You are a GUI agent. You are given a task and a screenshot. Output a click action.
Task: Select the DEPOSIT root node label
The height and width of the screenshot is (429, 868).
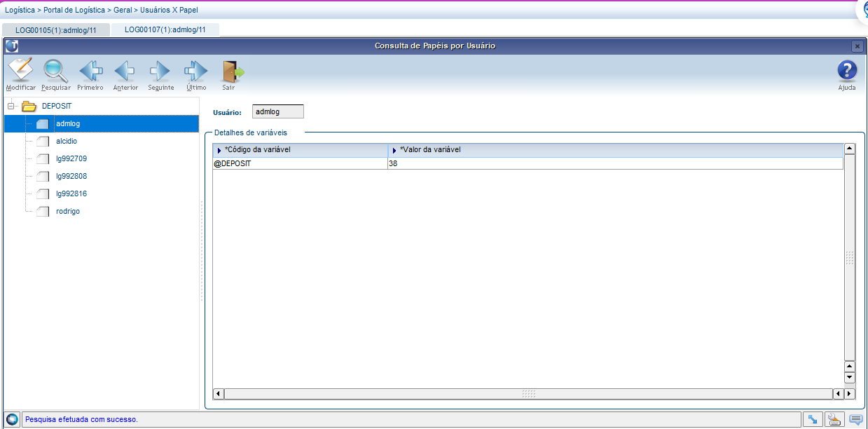pos(57,107)
